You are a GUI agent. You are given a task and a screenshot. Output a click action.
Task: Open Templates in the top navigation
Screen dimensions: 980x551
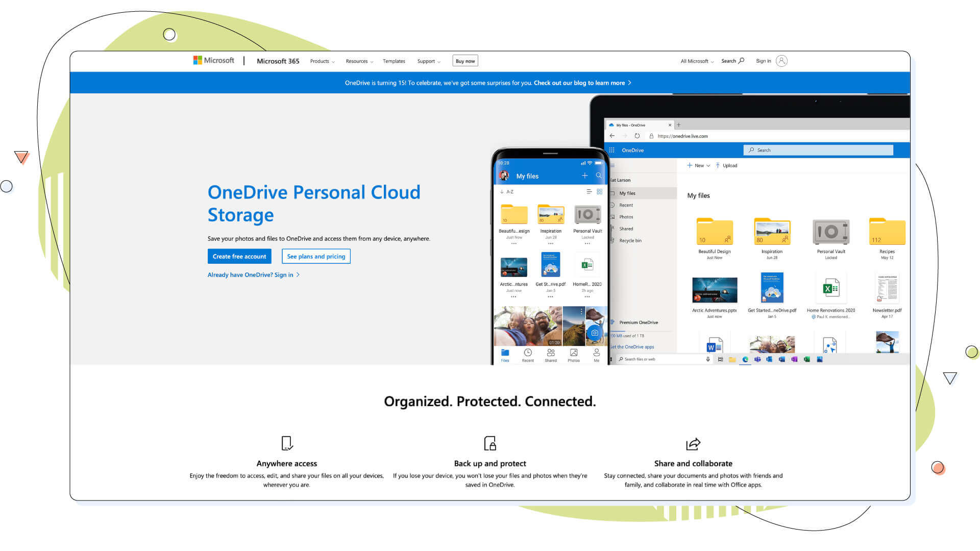pyautogui.click(x=394, y=61)
